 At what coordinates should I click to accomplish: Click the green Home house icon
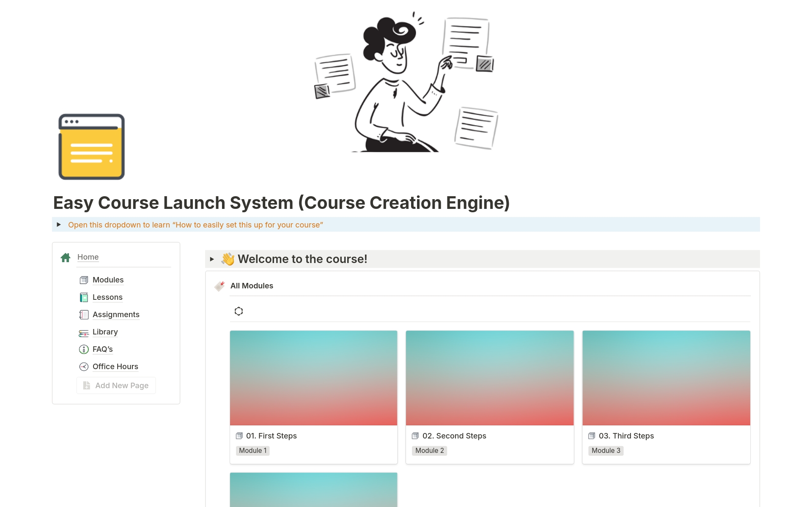coord(66,258)
